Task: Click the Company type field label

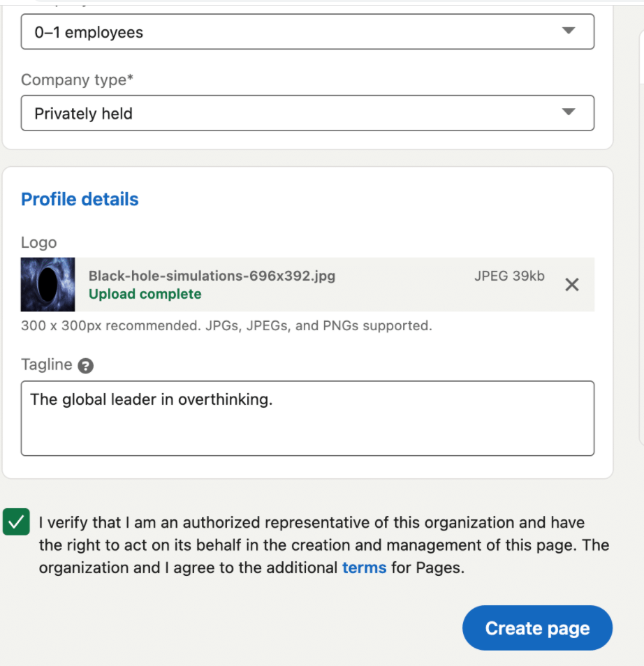Action: click(77, 80)
